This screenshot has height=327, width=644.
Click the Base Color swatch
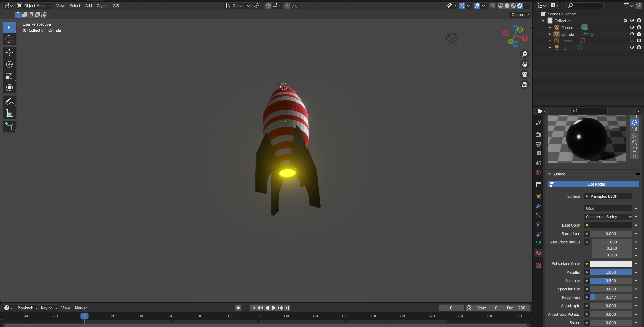pyautogui.click(x=611, y=225)
